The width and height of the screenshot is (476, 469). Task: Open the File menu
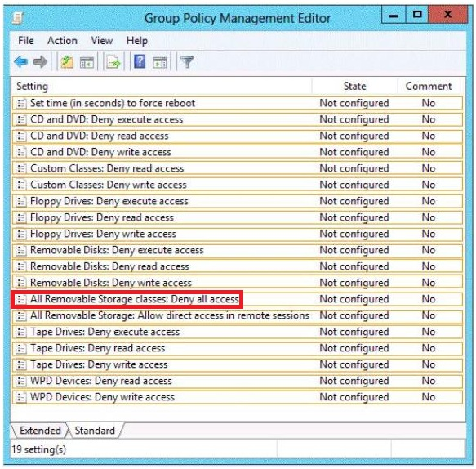(26, 40)
